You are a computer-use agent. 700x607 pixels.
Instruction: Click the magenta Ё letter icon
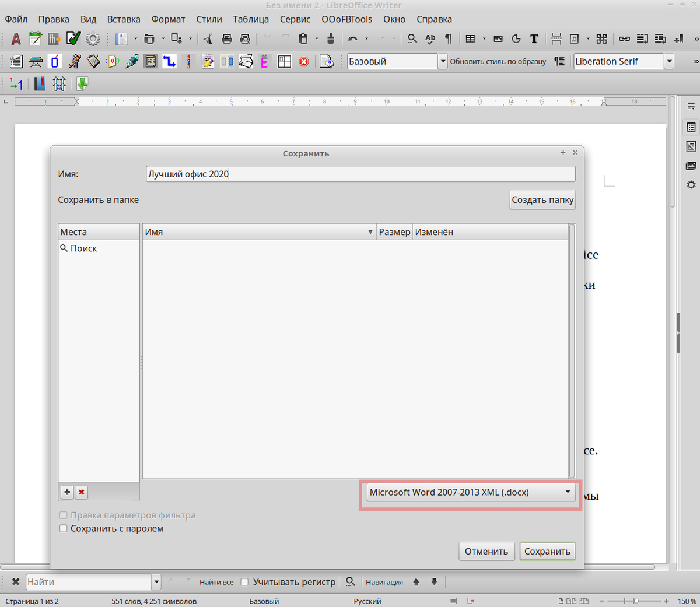(x=264, y=61)
